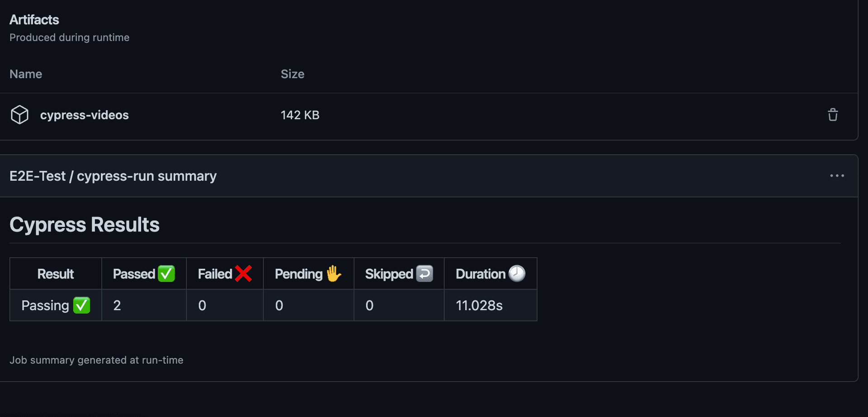Click the clock icon next to Duration
Viewport: 868px width, 417px height.
pos(517,274)
